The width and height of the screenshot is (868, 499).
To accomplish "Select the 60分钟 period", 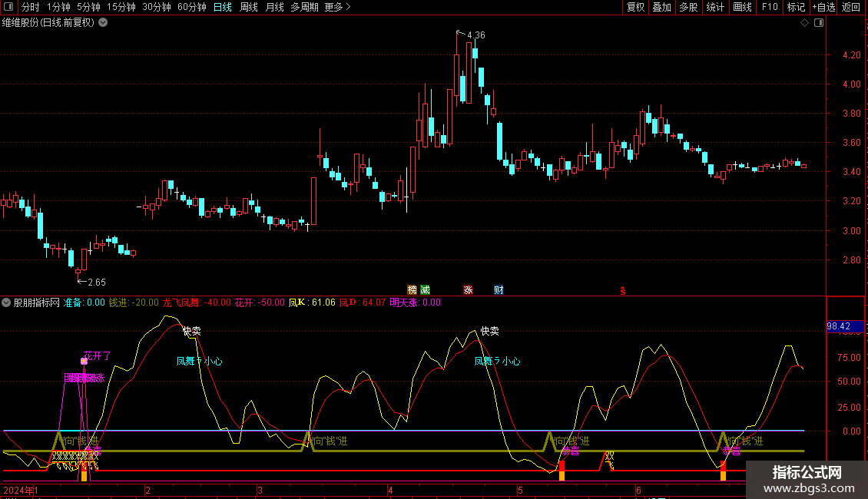I will 191,7.
